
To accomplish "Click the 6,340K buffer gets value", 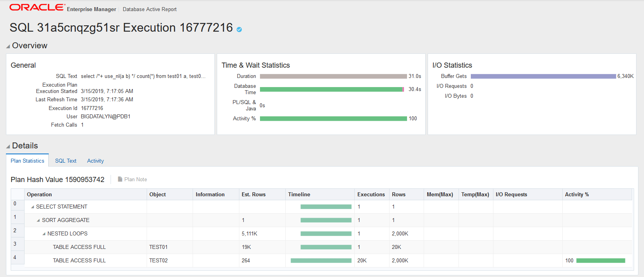I will (x=625, y=76).
